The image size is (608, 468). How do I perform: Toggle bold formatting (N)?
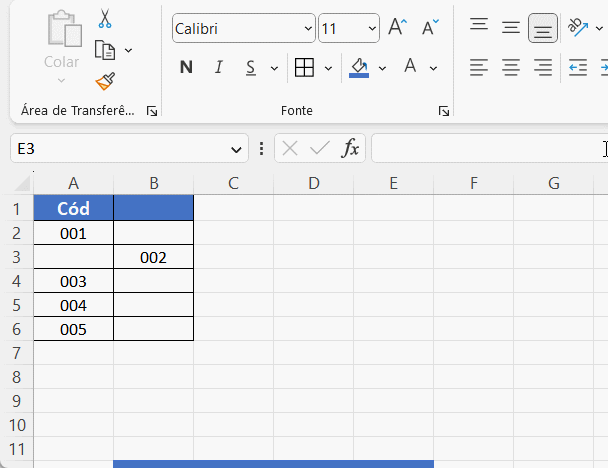click(x=186, y=68)
